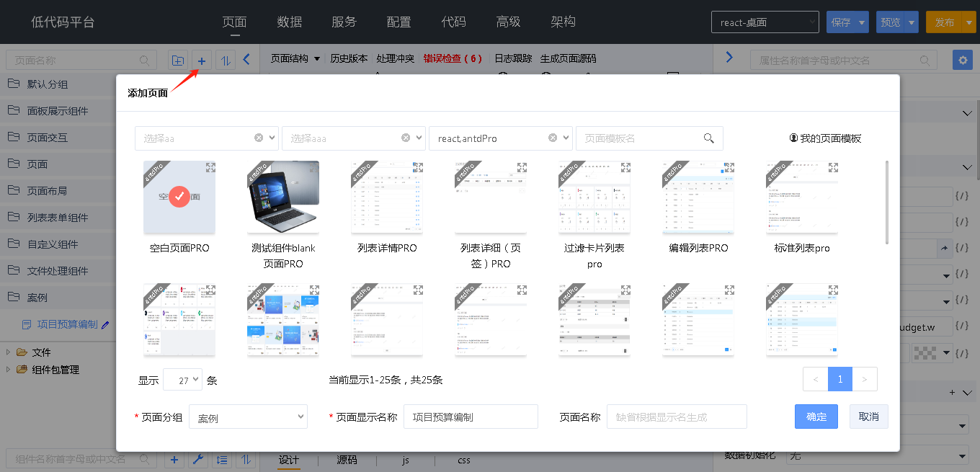The image size is (980, 472).
Task: Enlarge the 编辑列表PRO template preview
Action: pos(729,167)
